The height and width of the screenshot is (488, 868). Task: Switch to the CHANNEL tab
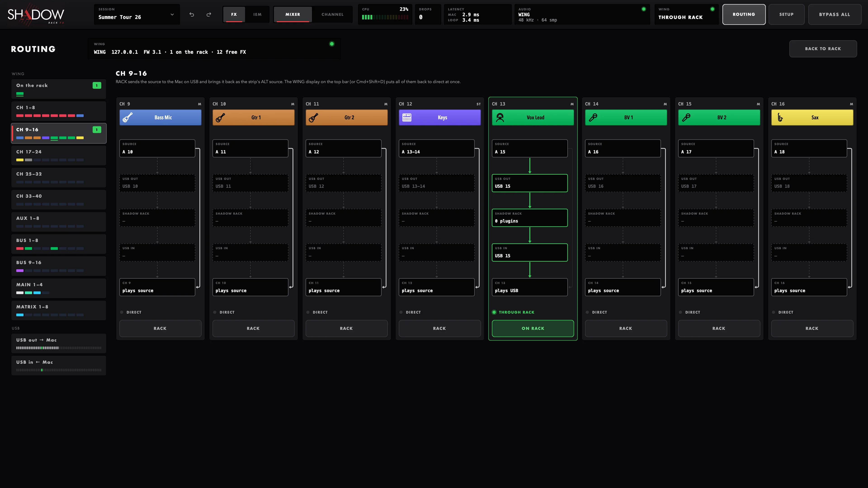333,14
